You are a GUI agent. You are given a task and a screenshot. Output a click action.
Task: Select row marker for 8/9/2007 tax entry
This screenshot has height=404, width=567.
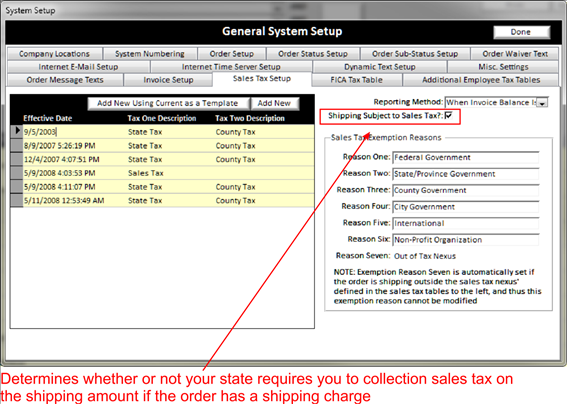(x=17, y=145)
